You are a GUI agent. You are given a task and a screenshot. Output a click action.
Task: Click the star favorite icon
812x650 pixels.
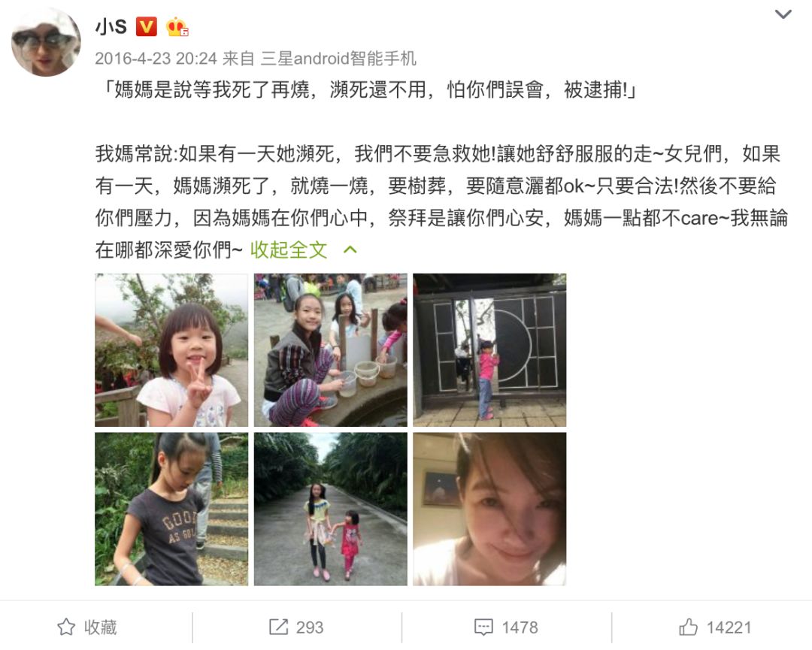click(65, 627)
